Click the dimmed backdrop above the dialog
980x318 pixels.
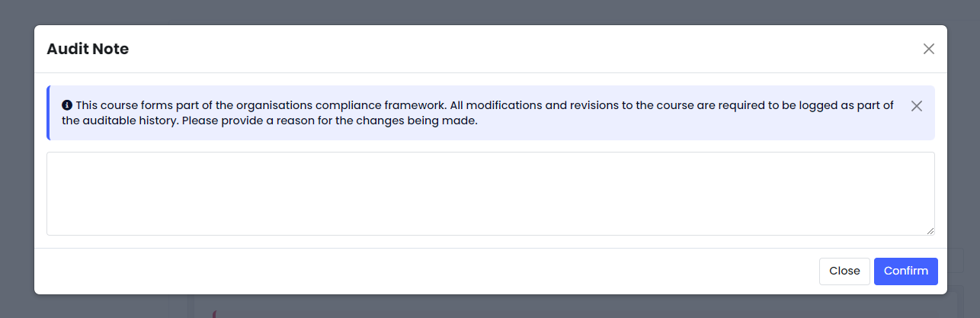click(490, 12)
